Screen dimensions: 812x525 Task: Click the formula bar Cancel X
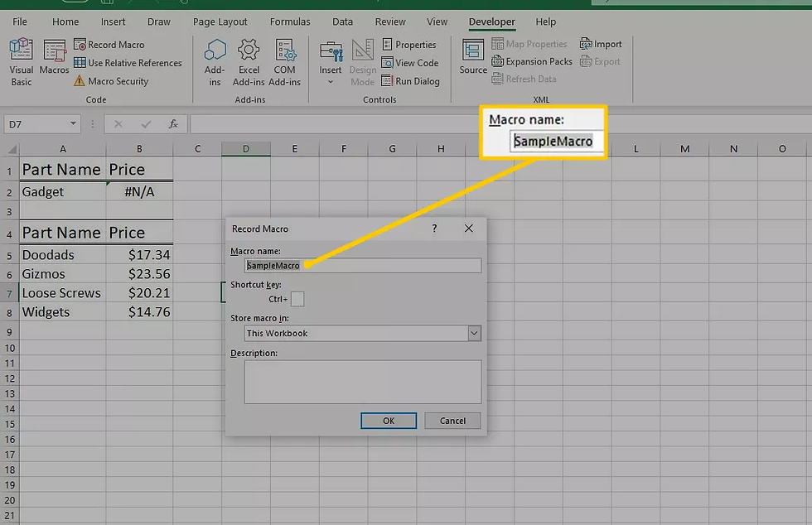pos(118,124)
